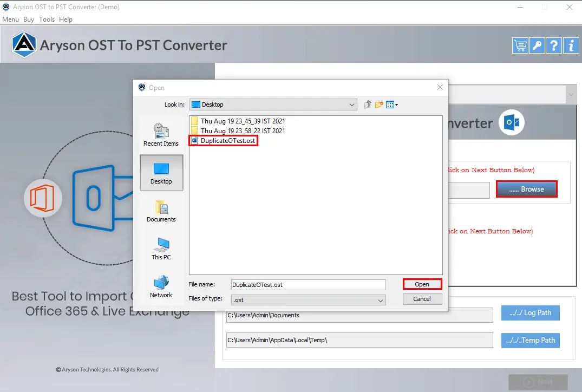Click the File name input field
The width and height of the screenshot is (582, 392).
(309, 285)
